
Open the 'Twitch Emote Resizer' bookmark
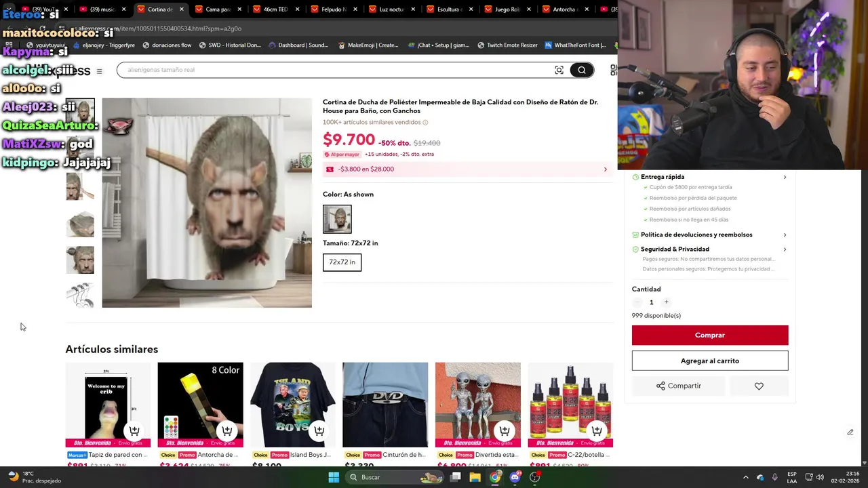click(507, 45)
